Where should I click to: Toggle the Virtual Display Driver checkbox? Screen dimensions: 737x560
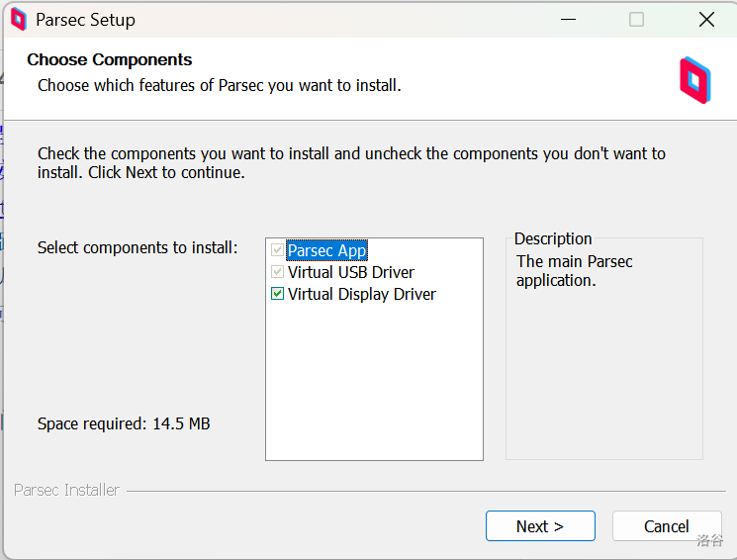point(278,294)
